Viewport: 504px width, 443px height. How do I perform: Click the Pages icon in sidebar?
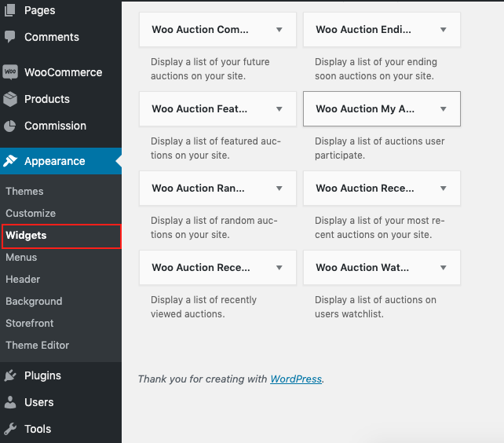[10, 10]
